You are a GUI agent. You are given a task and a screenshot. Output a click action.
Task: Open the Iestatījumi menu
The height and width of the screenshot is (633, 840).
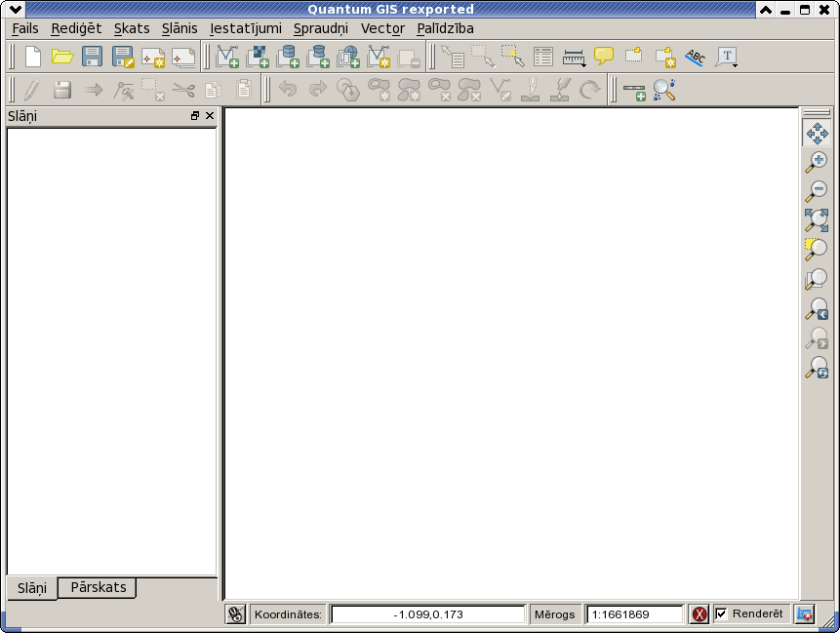[245, 28]
